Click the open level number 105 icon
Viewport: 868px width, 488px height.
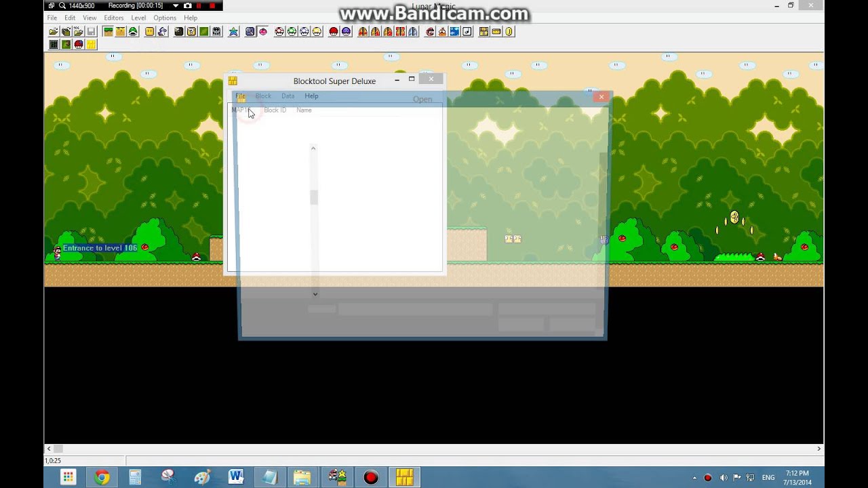pos(79,31)
